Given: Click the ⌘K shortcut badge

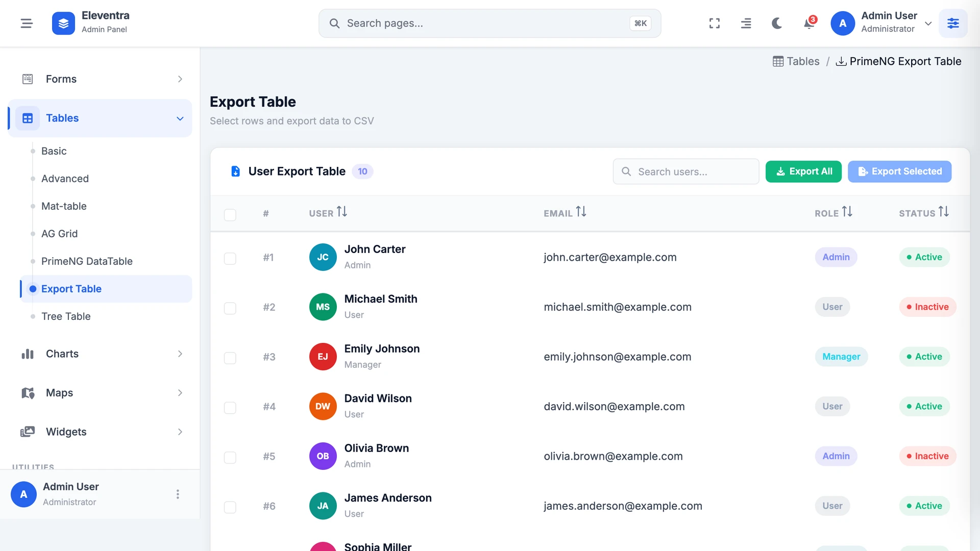Looking at the screenshot, I should tap(640, 23).
